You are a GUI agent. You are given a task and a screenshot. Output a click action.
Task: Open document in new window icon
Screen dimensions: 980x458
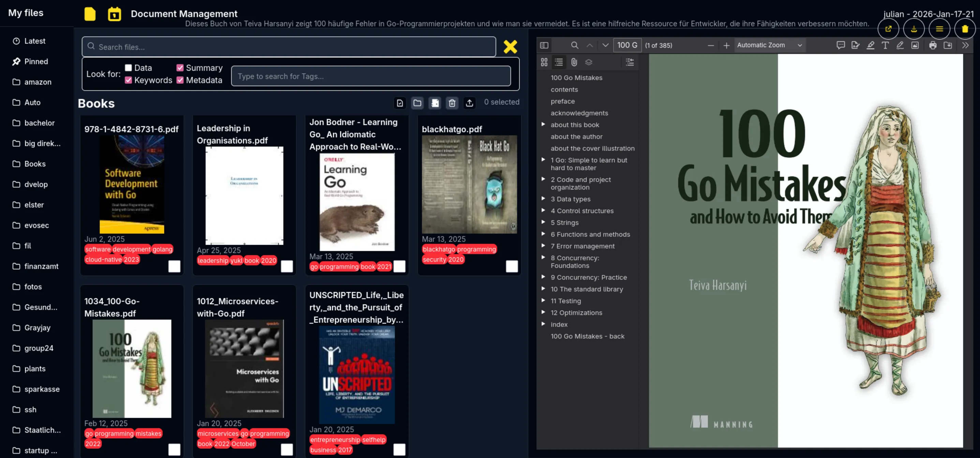click(x=888, y=29)
